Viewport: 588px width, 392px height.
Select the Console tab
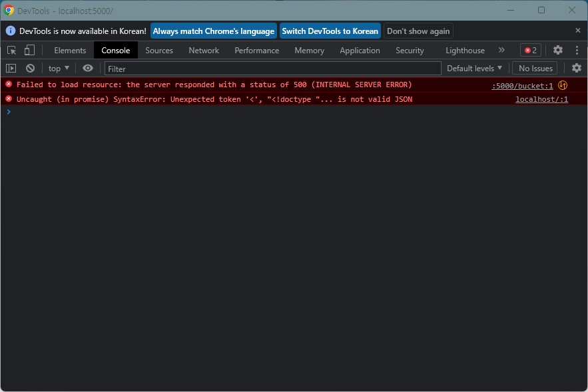tap(115, 50)
